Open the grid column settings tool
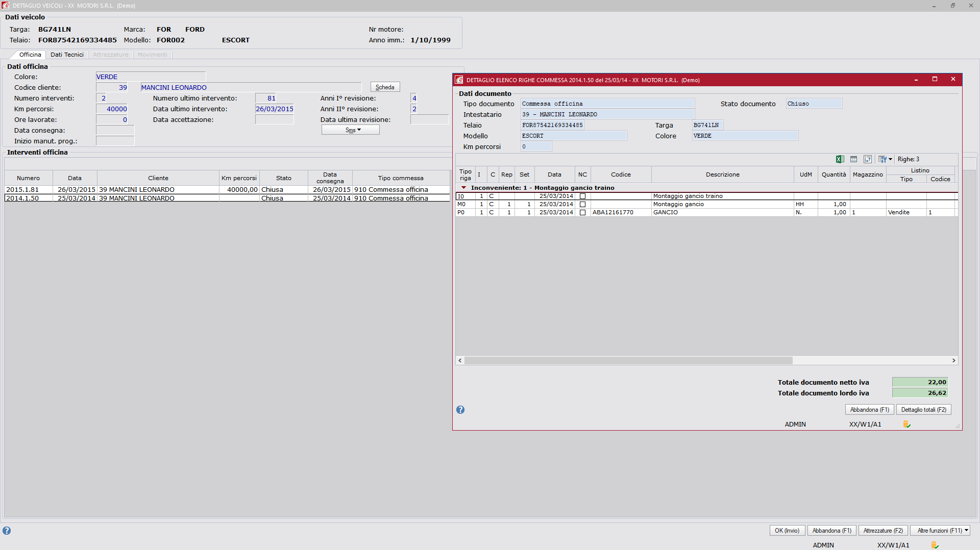This screenshot has height=550, width=980. [x=882, y=159]
